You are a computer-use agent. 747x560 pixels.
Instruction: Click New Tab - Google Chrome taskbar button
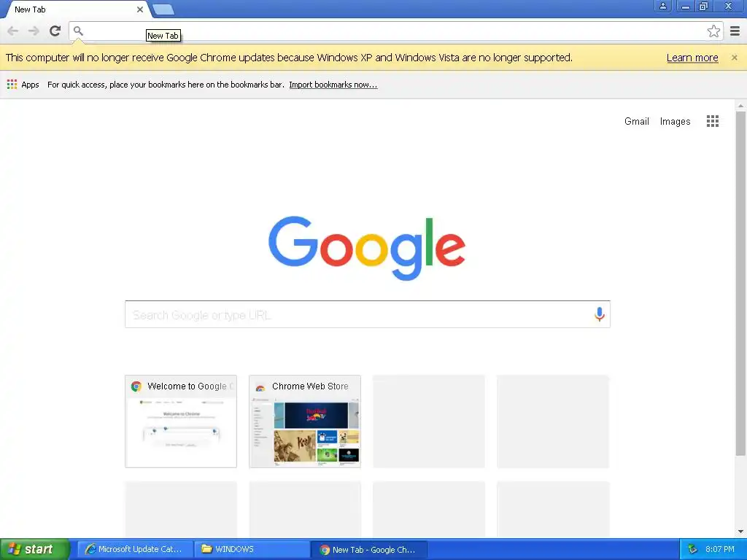click(369, 550)
